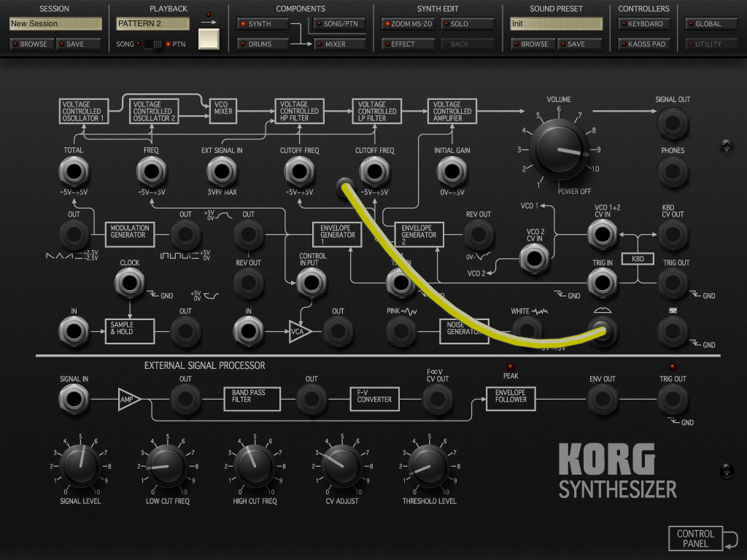This screenshot has height=560, width=747.
Task: Click the modulation generator triangle OUT jack
Action: (x=74, y=234)
